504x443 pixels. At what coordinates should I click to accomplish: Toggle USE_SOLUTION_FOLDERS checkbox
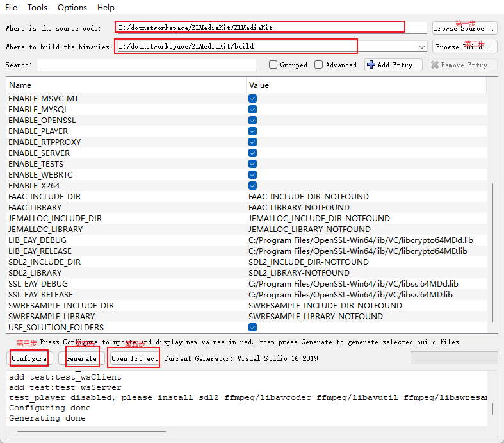(253, 328)
